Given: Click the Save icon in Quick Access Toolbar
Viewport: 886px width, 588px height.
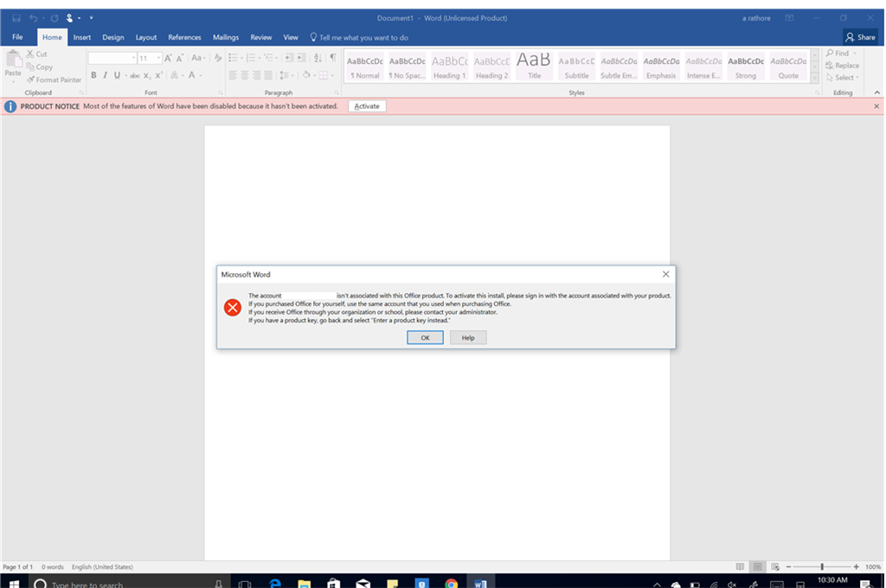Looking at the screenshot, I should click(16, 18).
